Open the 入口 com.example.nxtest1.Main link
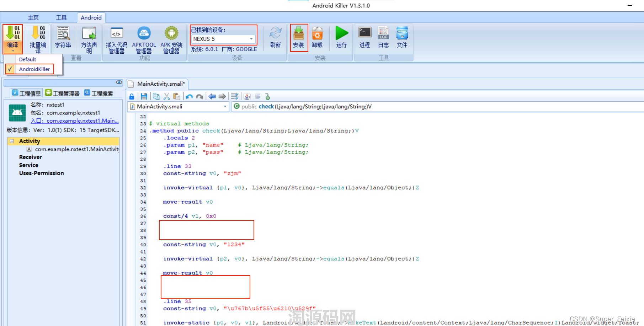 click(75, 121)
